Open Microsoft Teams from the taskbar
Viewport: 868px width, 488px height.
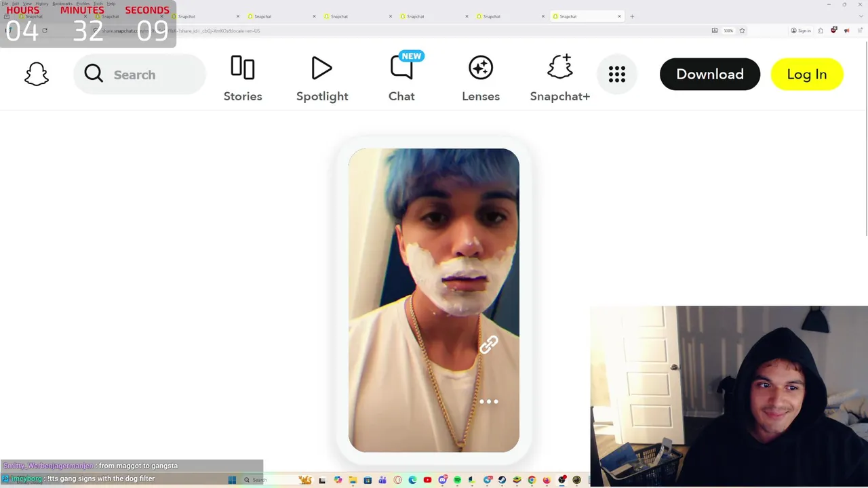(382, 480)
